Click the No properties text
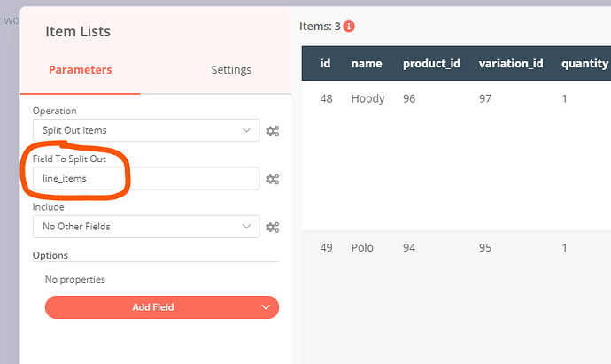This screenshot has width=611, height=364. (x=74, y=279)
